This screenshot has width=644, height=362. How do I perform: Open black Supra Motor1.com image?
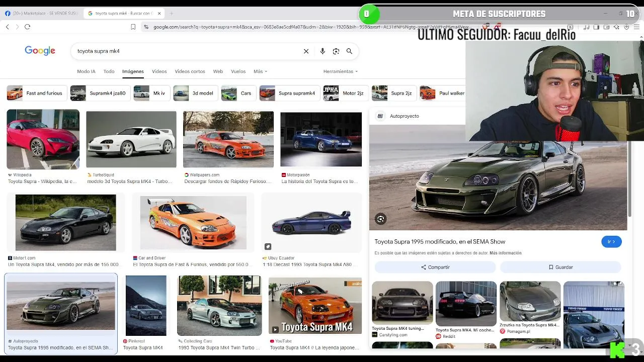[65, 223]
